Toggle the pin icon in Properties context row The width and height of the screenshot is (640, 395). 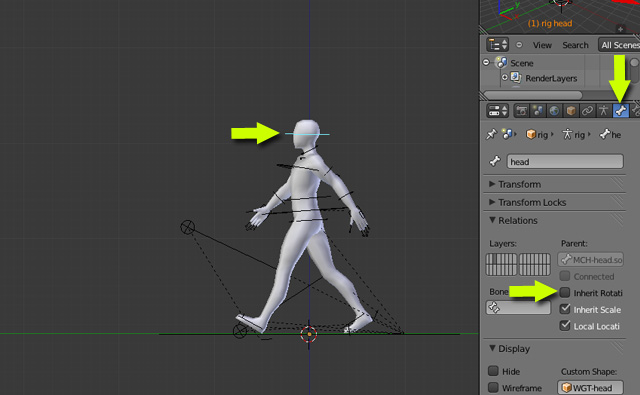click(491, 134)
